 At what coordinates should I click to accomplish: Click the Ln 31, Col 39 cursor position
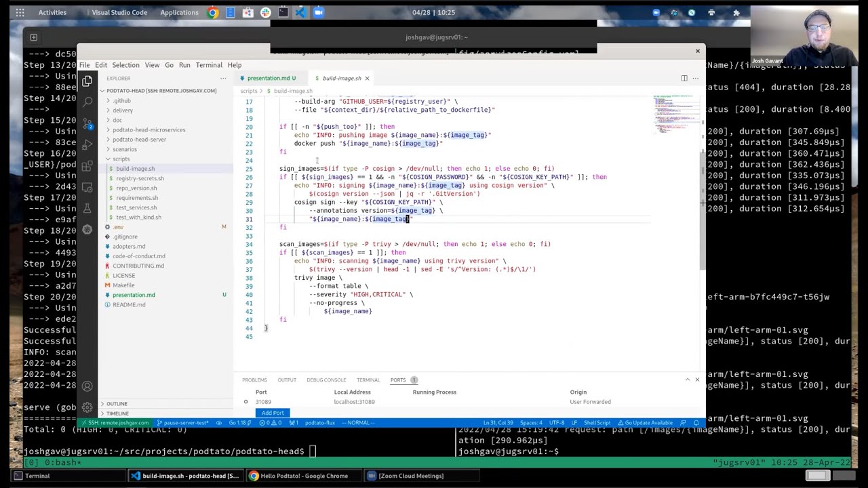(x=498, y=423)
